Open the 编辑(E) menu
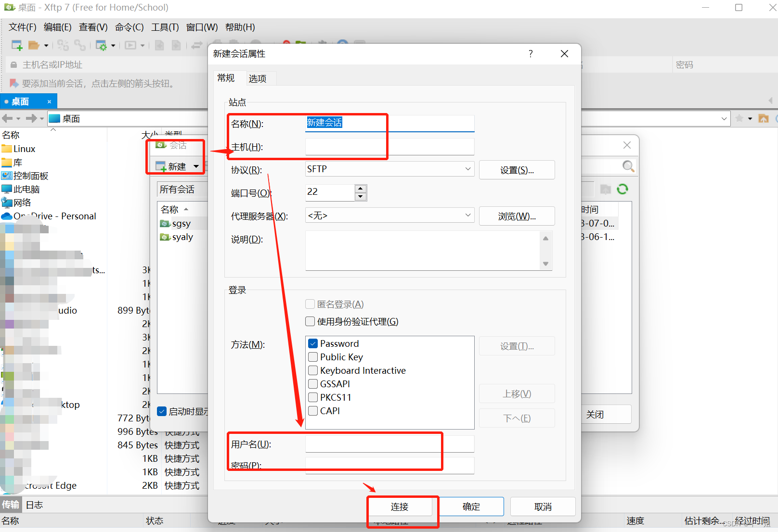778x532 pixels. [58, 27]
